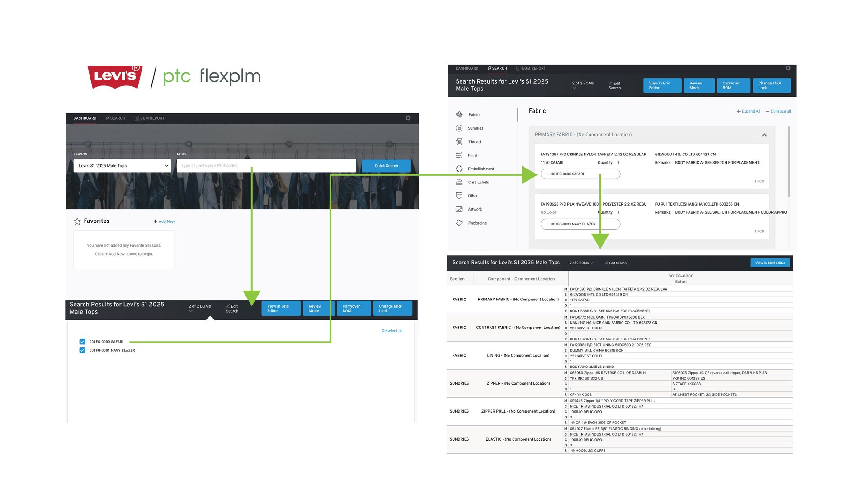Image resolution: width=868 pixels, height=488 pixels.
Task: Select the Care Labels icon
Action: click(x=459, y=183)
